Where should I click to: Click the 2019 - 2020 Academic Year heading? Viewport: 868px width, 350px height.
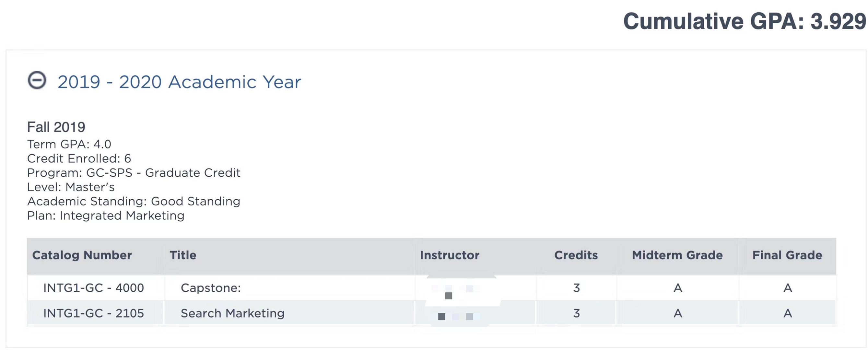(x=179, y=82)
